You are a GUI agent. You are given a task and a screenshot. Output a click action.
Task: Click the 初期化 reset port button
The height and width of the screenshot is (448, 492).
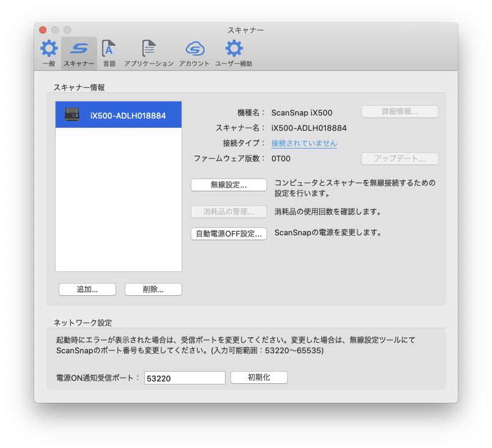(x=259, y=378)
